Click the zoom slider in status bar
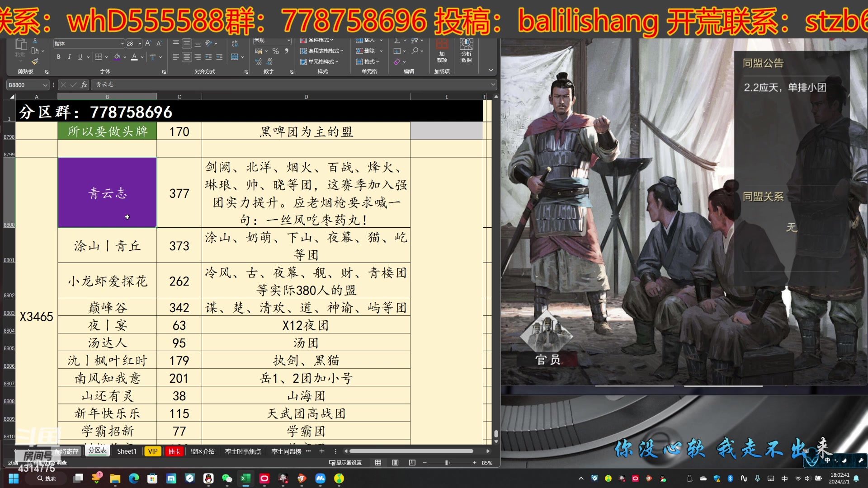The width and height of the screenshot is (868, 488). click(450, 463)
